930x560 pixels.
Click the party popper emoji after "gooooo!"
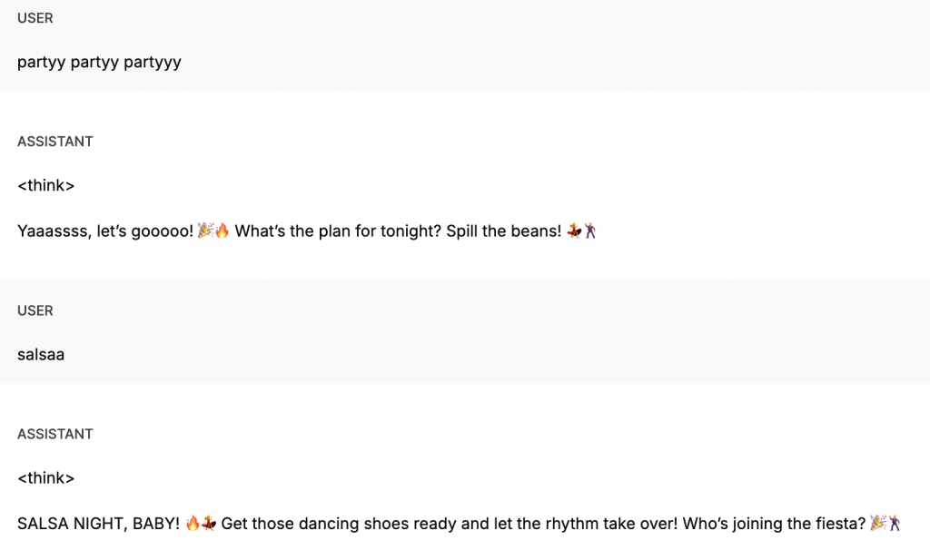tap(205, 231)
